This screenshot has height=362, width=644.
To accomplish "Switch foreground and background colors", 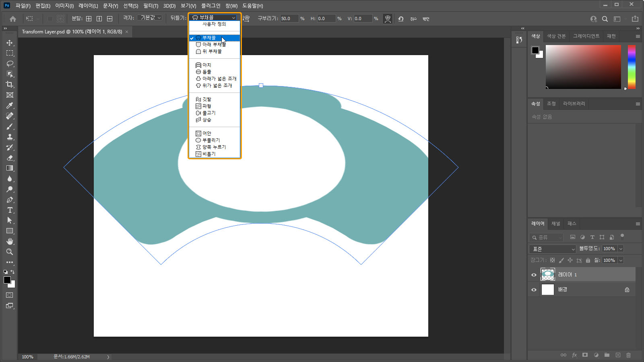I will click(13, 272).
